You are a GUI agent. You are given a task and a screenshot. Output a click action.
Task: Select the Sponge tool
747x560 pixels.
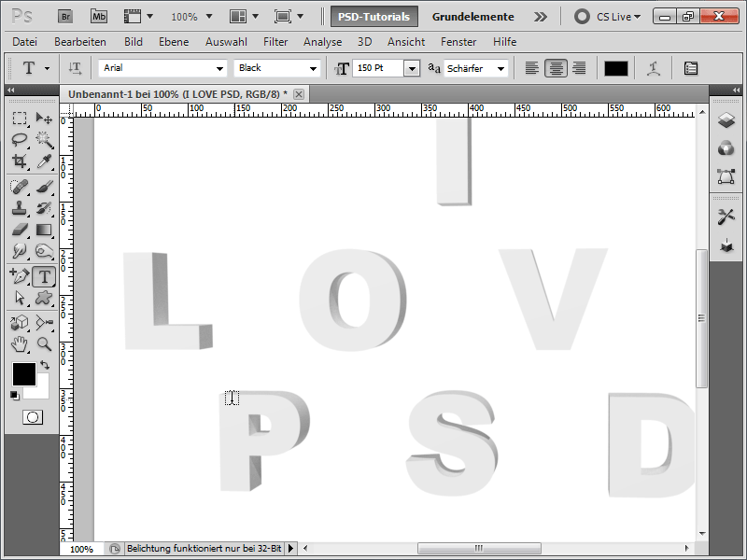(x=44, y=251)
